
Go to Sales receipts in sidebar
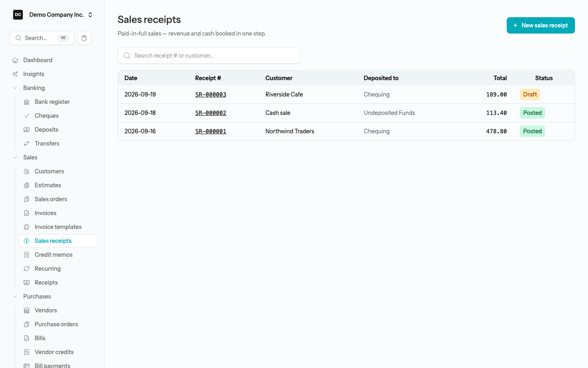58,241
